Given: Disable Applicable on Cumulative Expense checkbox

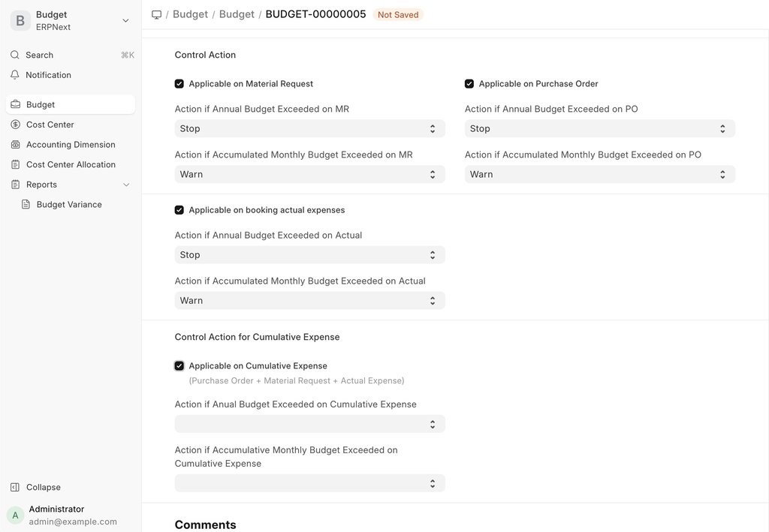Looking at the screenshot, I should tap(179, 366).
